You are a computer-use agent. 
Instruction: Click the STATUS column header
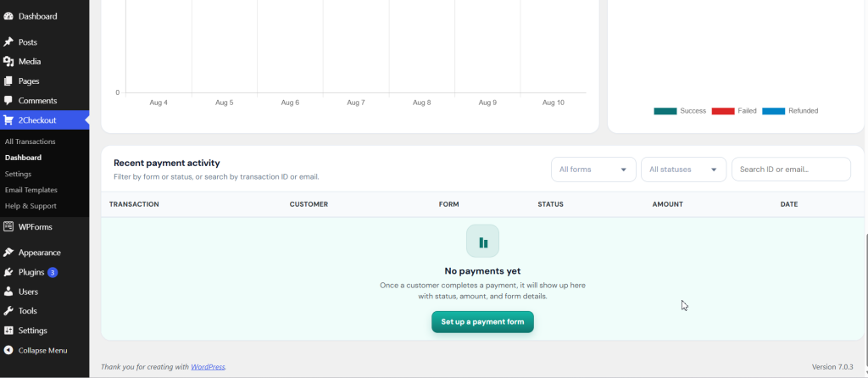[550, 204]
